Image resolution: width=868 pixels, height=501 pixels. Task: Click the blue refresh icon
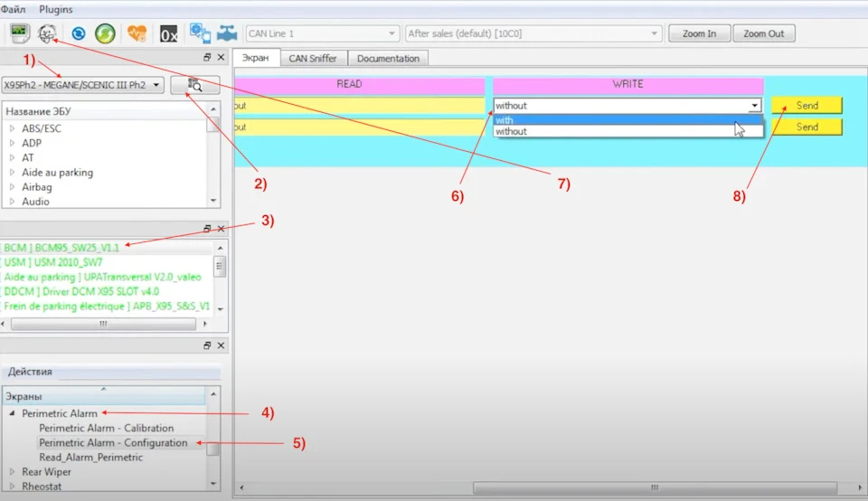tap(78, 33)
